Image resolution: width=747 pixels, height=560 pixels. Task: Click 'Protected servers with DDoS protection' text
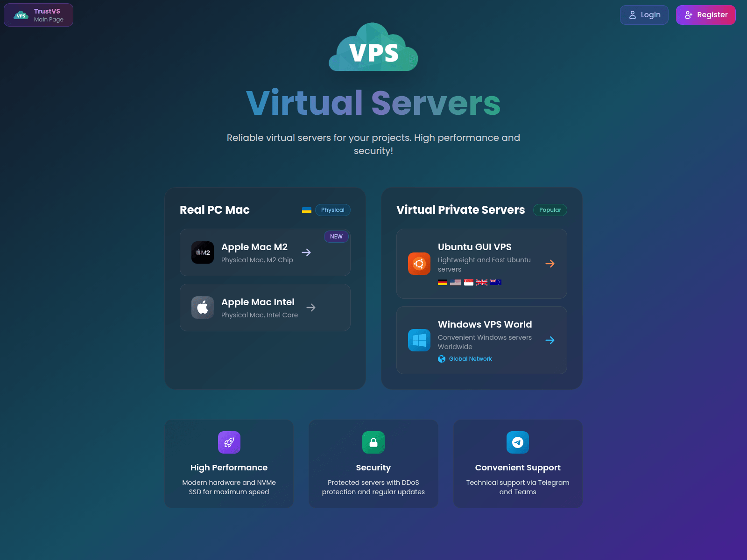click(x=373, y=487)
